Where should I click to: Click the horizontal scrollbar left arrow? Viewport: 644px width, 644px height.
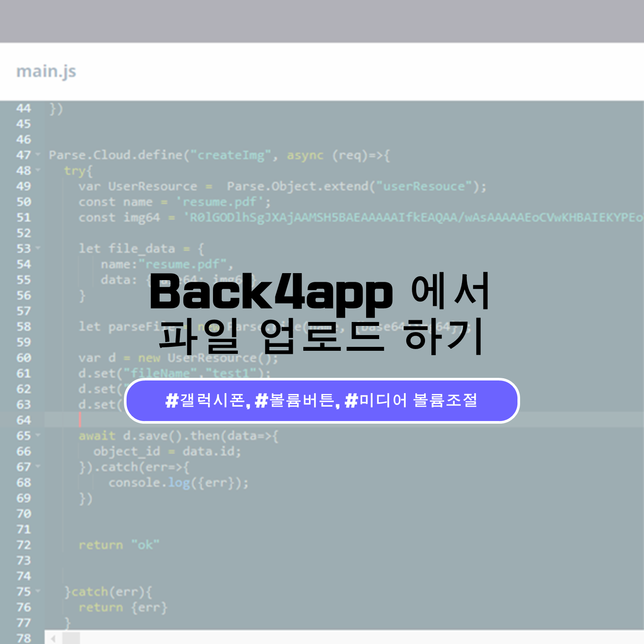[x=53, y=639]
